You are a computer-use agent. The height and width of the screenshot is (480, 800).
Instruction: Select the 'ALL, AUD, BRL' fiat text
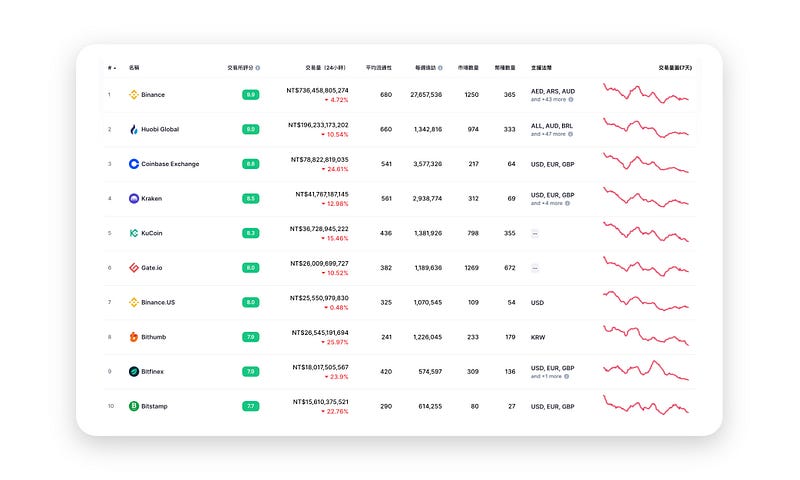tap(552, 126)
